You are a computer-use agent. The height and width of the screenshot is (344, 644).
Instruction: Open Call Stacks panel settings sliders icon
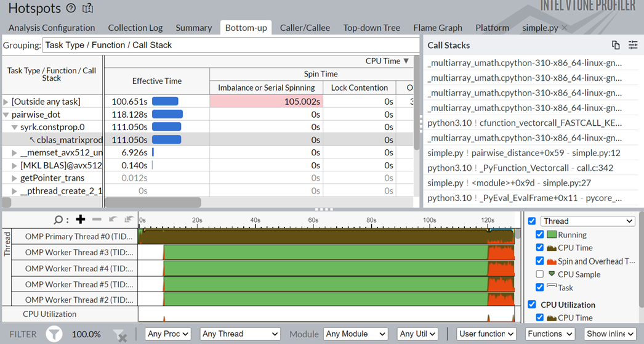click(633, 45)
